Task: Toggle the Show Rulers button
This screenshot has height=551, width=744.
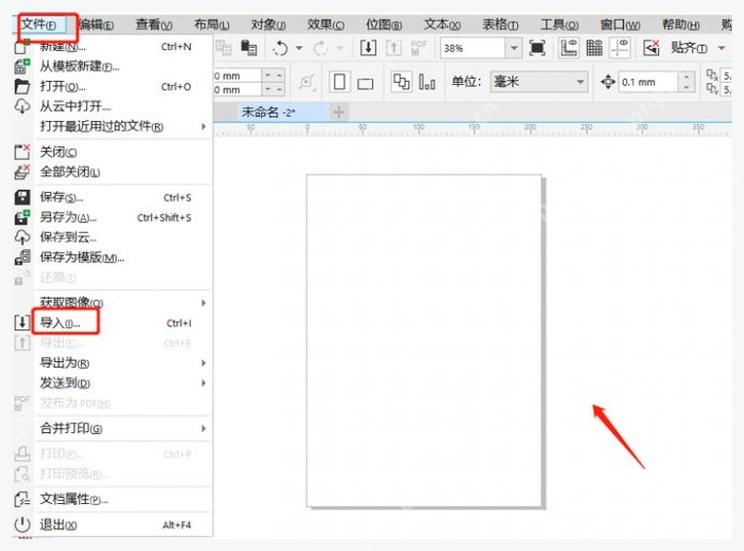Action: (x=568, y=47)
